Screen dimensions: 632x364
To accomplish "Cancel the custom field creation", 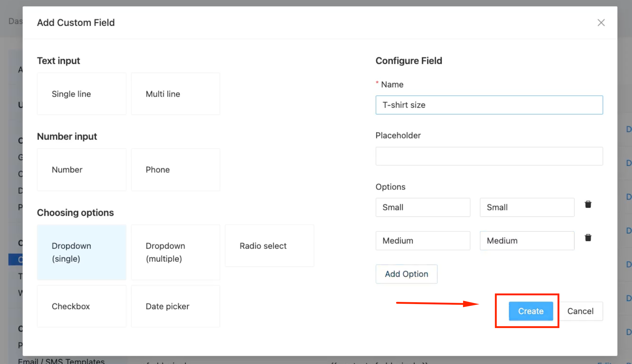I will [580, 311].
